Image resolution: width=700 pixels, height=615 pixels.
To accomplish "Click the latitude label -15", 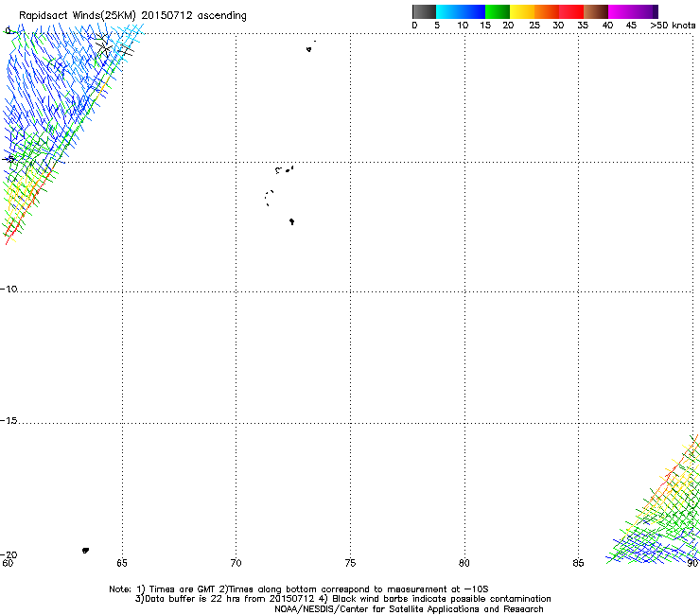I will coord(9,421).
